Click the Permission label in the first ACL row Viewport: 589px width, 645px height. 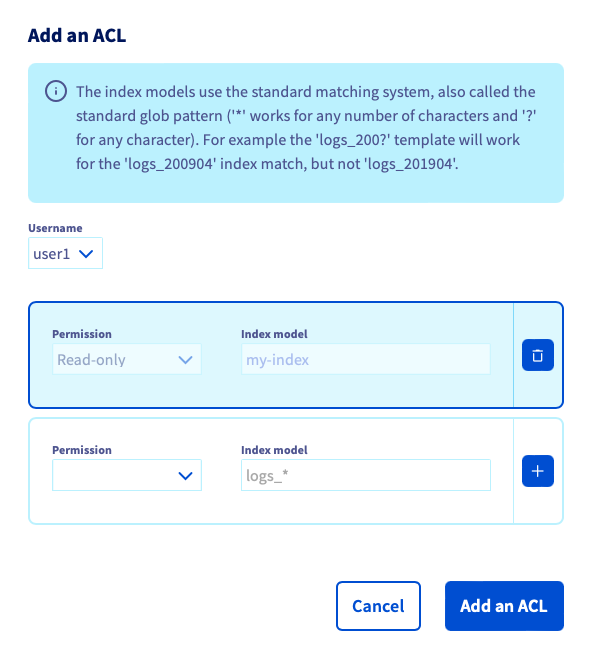coord(82,334)
